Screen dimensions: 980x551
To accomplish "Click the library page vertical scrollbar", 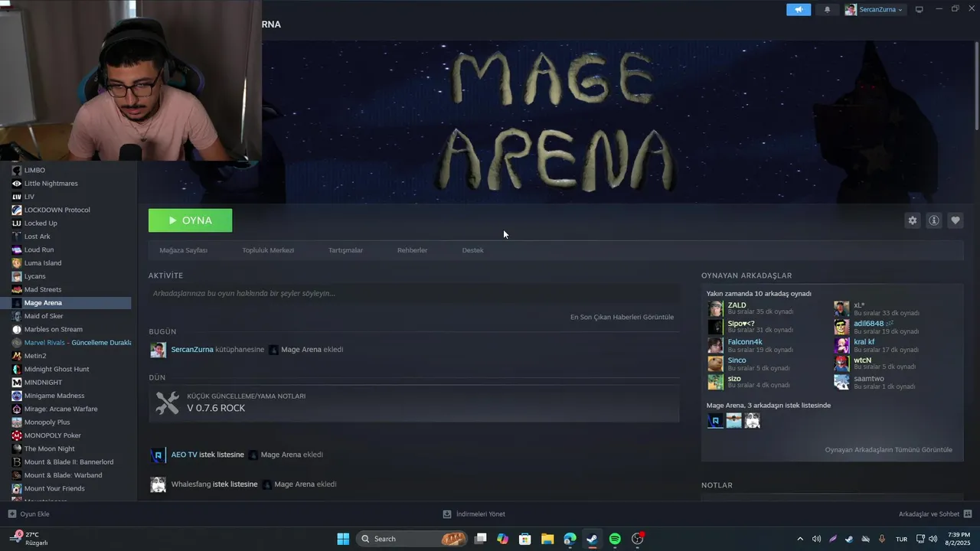I will point(976,86).
